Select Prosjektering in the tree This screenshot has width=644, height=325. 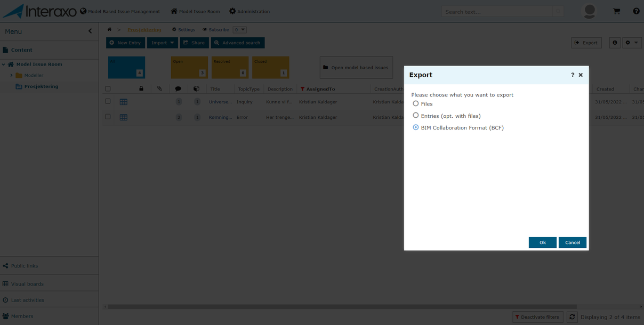click(37, 86)
